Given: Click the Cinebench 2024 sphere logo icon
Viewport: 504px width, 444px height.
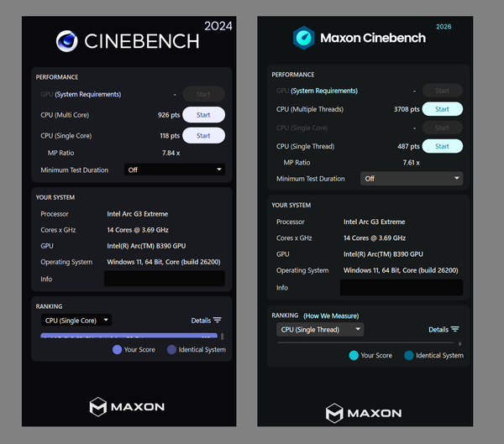Looking at the screenshot, I should 67,41.
